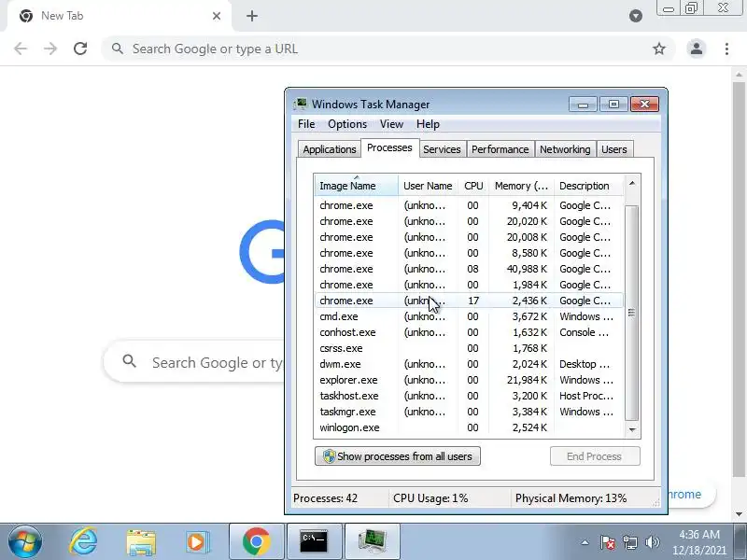Open Chrome three-dot menu
Viewport: 747px width, 560px height.
click(x=726, y=49)
